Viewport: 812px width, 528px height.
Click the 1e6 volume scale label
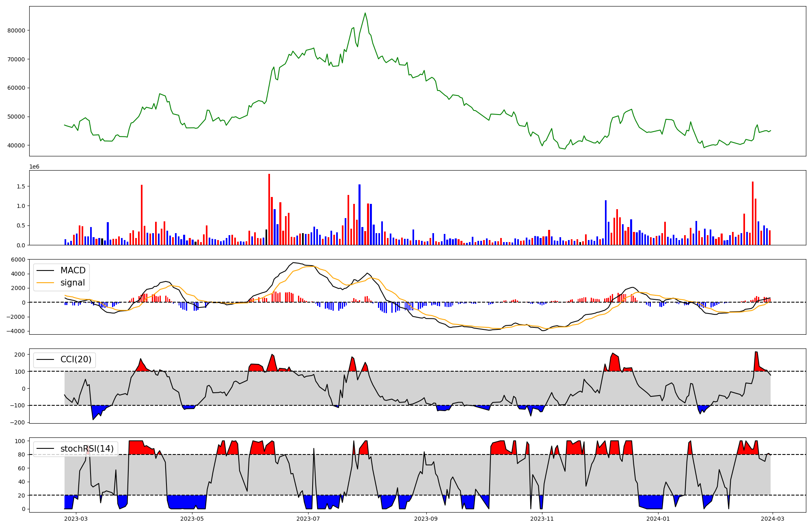click(34, 167)
